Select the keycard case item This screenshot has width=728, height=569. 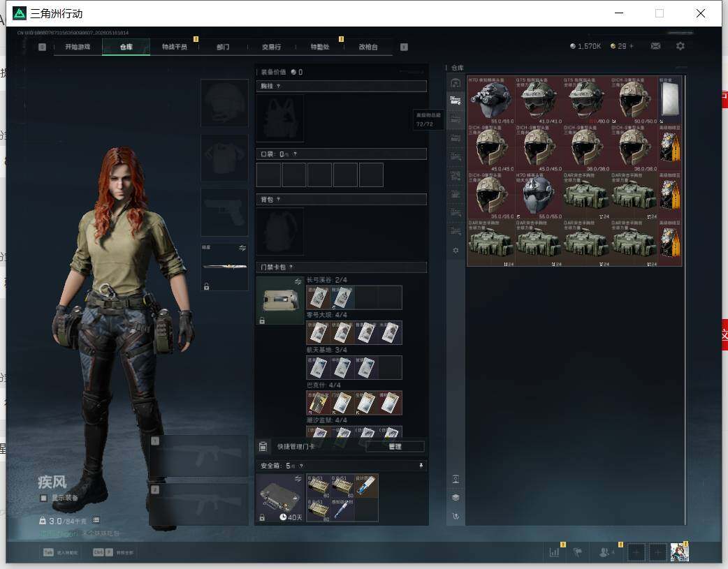click(x=280, y=301)
